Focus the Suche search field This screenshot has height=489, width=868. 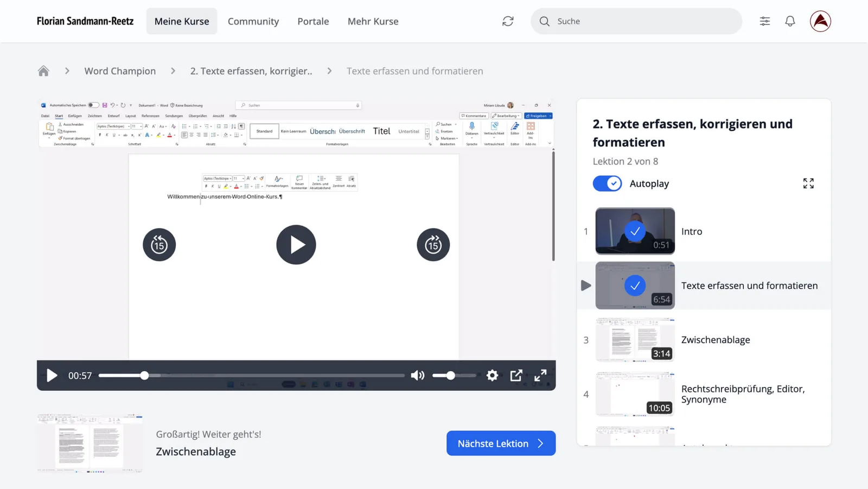636,21
